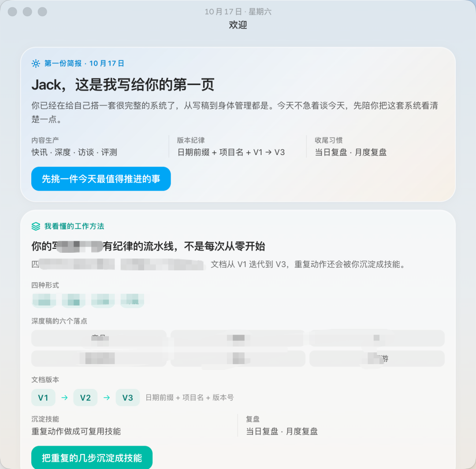Click the 内容生产 label
476x469 pixels.
(45, 140)
